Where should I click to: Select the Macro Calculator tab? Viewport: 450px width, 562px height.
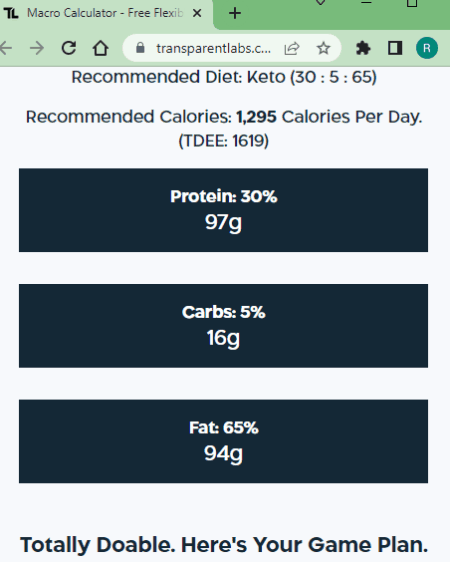coord(102,13)
